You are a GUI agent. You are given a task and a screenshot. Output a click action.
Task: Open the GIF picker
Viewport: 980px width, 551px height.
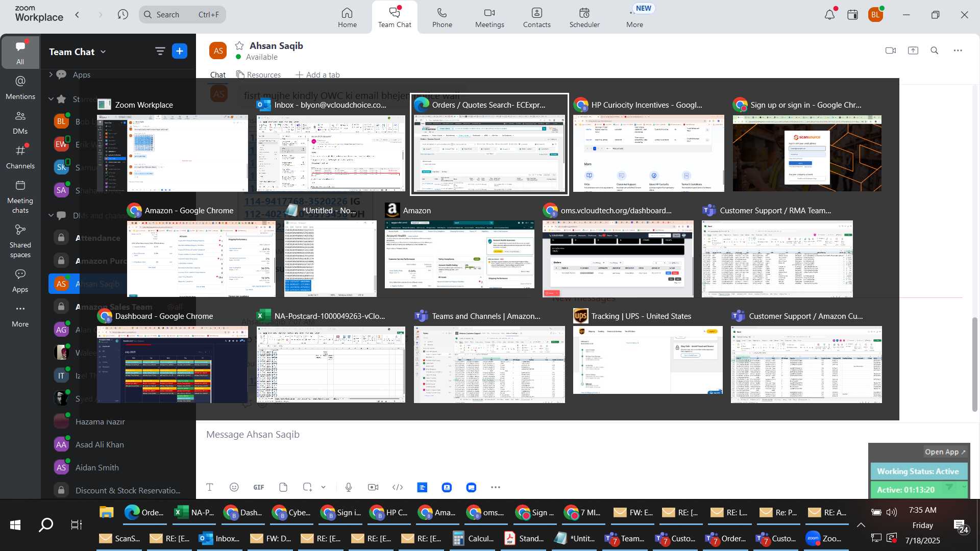pos(259,487)
